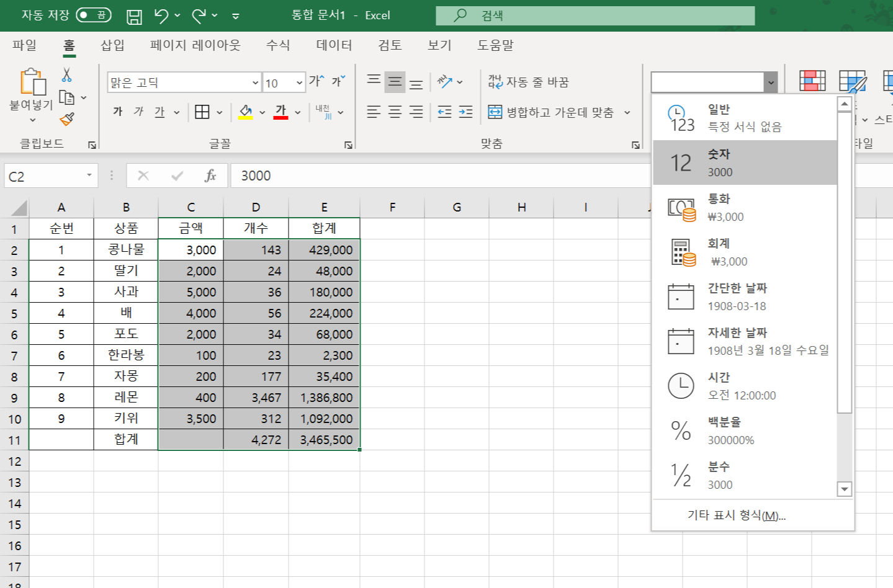Click the decrease indent icon
This screenshot has height=588, width=893.
pos(444,112)
